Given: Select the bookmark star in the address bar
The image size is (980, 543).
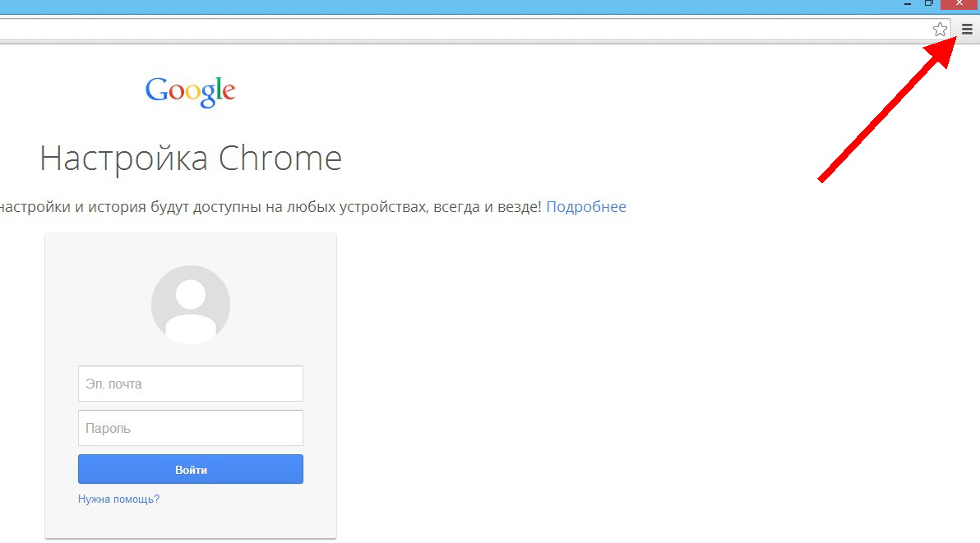Looking at the screenshot, I should (x=939, y=29).
